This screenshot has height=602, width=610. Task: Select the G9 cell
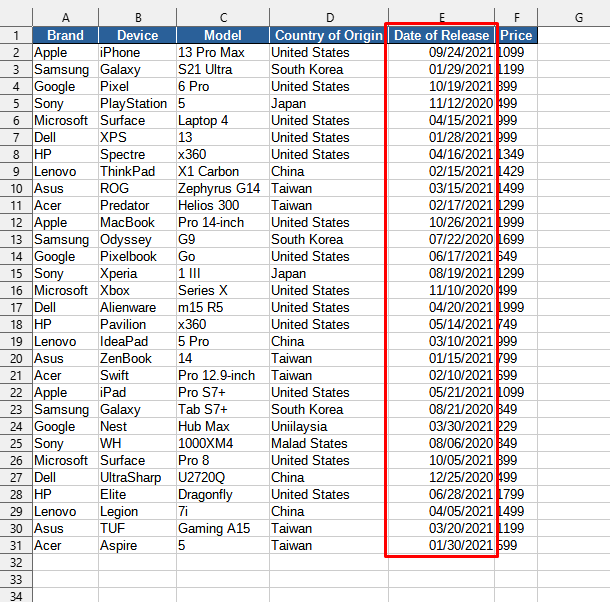coord(223,239)
